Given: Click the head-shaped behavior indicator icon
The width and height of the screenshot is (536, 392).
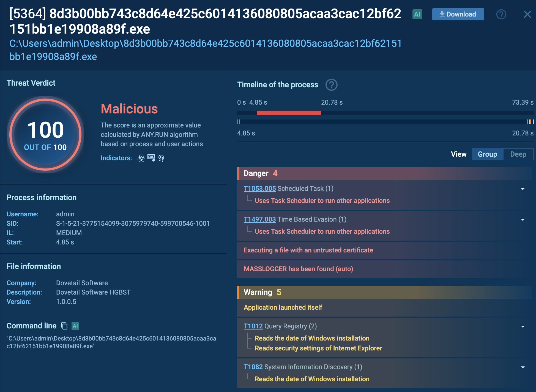Looking at the screenshot, I should click(x=161, y=158).
